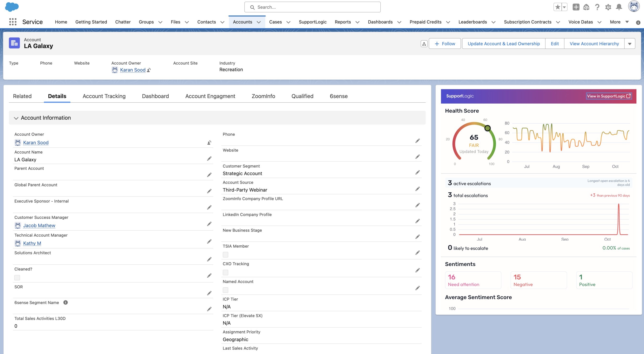Open the Notifications bell
This screenshot has width=644, height=354.
(619, 7)
